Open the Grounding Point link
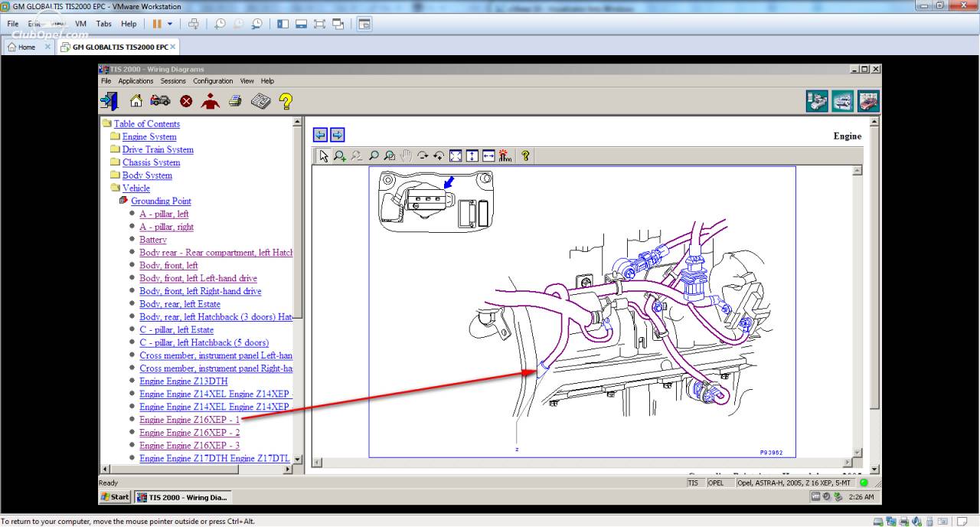This screenshot has height=527, width=980. pos(161,201)
